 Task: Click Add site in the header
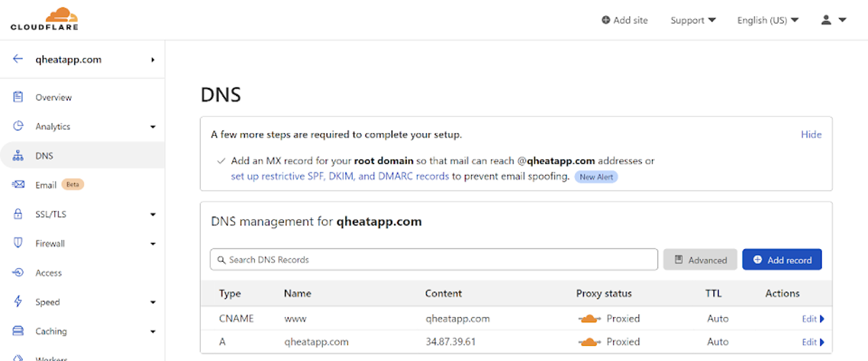[x=625, y=20]
